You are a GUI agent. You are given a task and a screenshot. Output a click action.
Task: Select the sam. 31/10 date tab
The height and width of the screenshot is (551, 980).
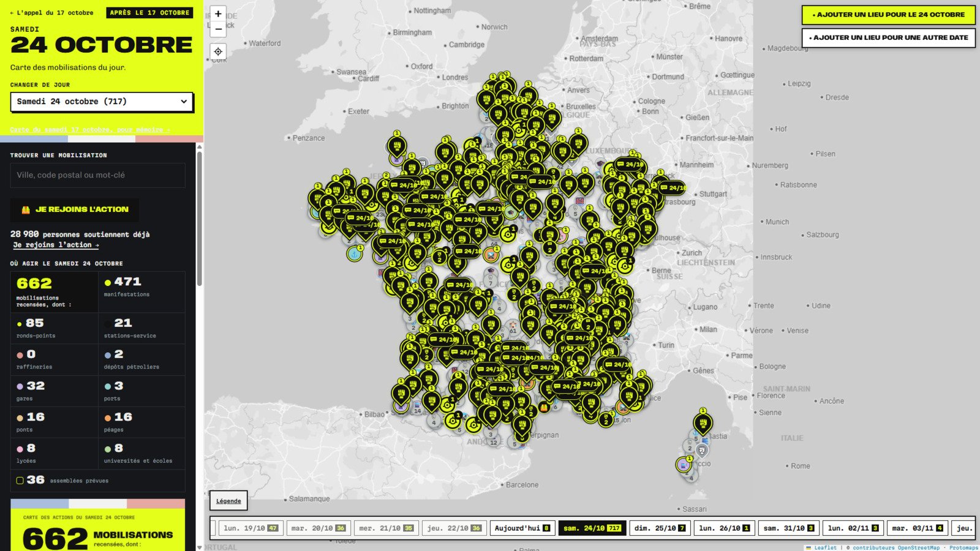tap(788, 528)
